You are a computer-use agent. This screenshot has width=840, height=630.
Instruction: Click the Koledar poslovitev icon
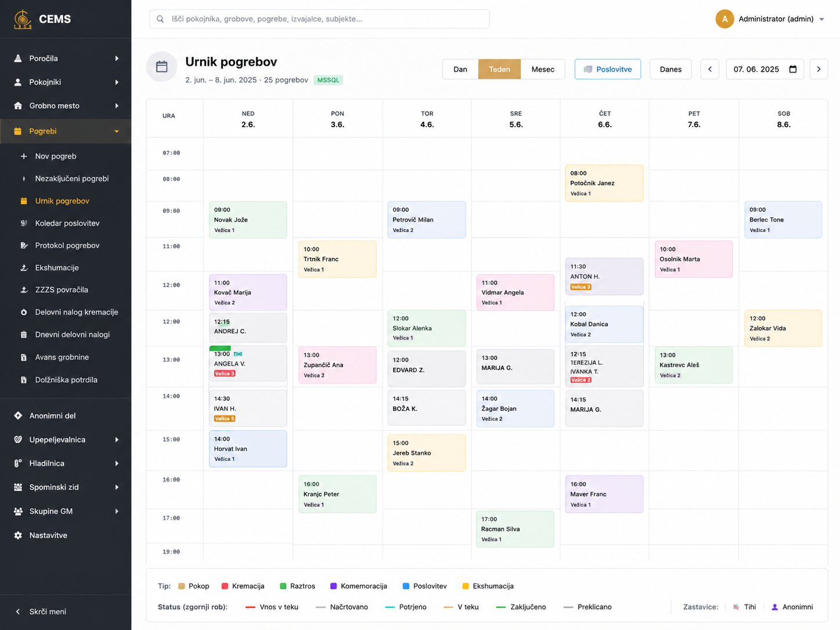[24, 223]
